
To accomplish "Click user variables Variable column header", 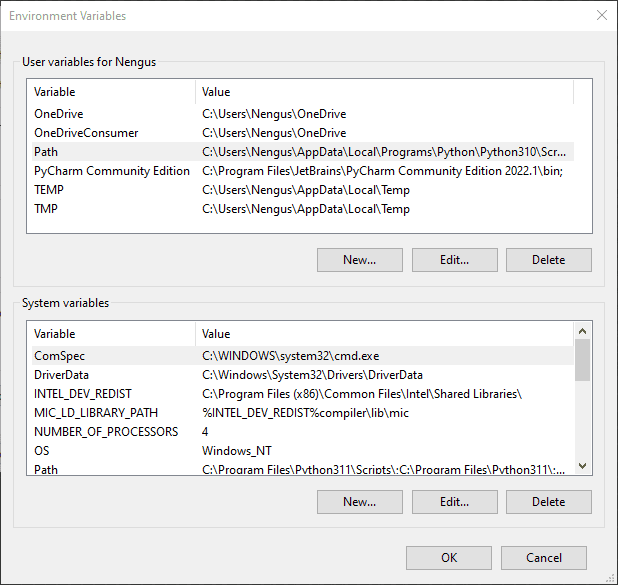I will (114, 92).
